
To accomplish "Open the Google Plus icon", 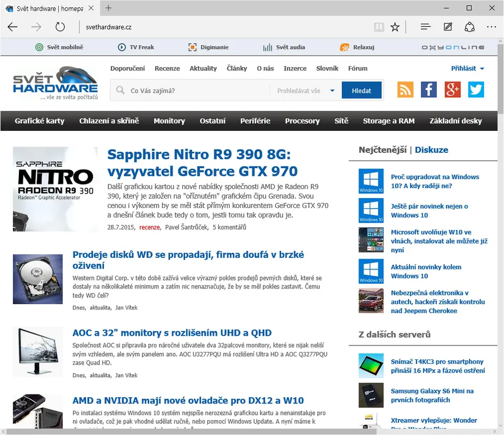I will 453,90.
